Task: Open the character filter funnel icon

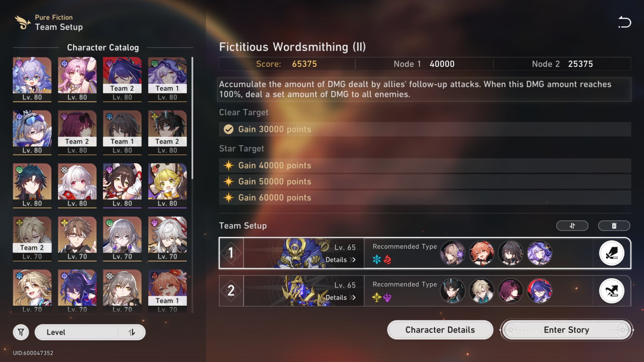Action: (x=21, y=332)
